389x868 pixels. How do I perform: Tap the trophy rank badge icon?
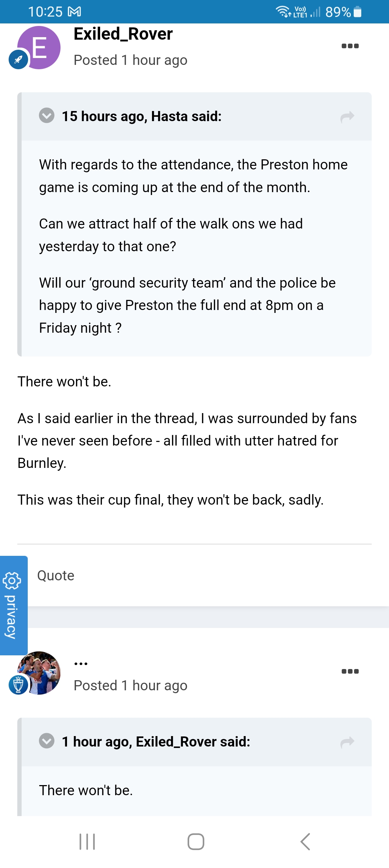(18, 685)
